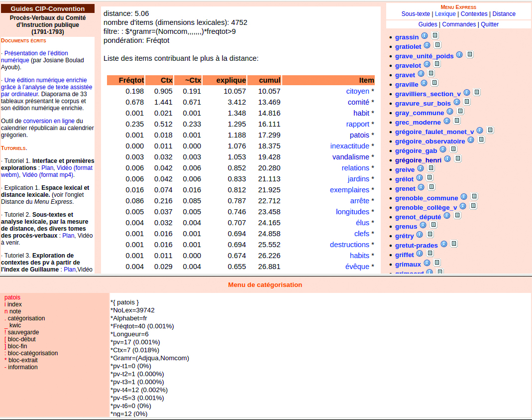
Task: Switch to the Distance menu item
Action: tap(504, 14)
